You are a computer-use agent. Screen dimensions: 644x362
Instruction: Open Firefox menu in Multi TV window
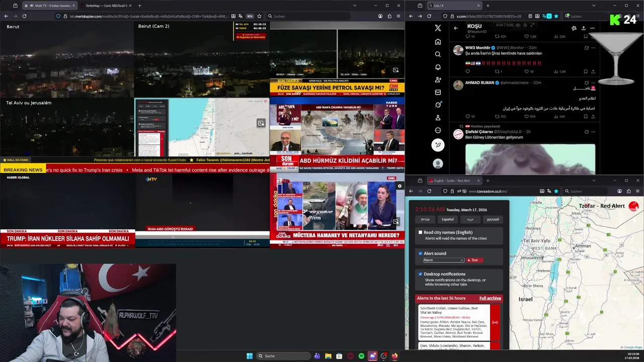point(398,16)
